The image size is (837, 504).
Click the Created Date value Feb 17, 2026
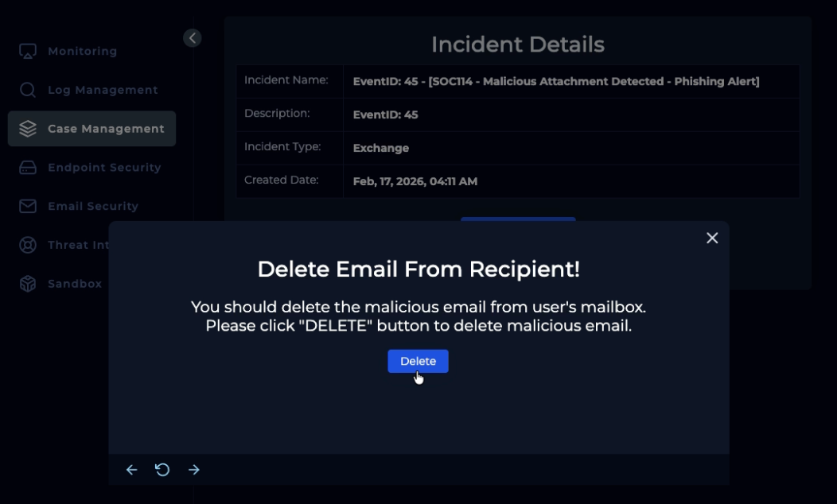tap(415, 181)
